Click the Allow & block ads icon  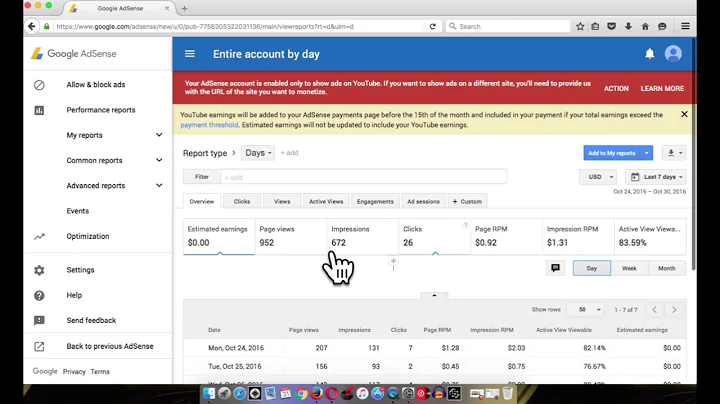pyautogui.click(x=39, y=84)
